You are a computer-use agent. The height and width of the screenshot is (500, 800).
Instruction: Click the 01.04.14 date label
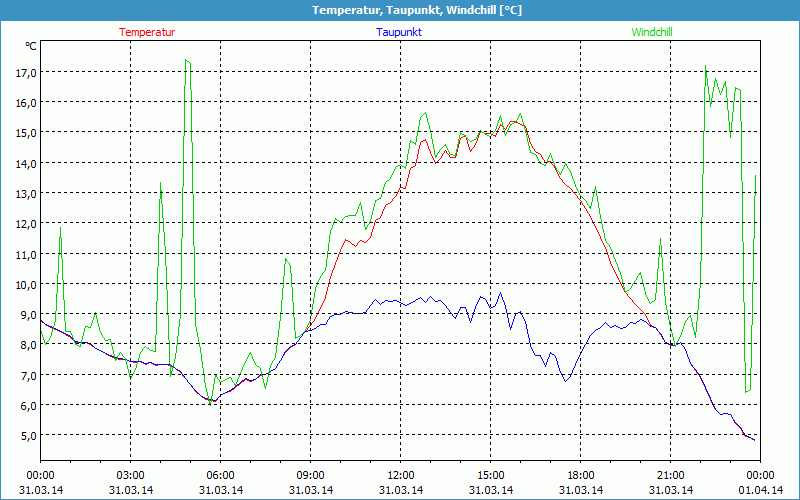coord(761,490)
